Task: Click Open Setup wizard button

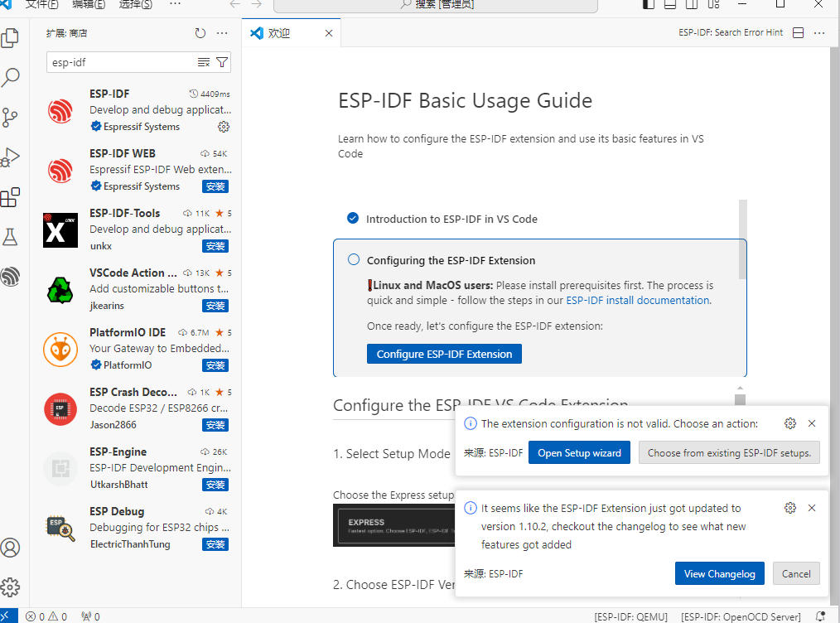Action: point(579,452)
